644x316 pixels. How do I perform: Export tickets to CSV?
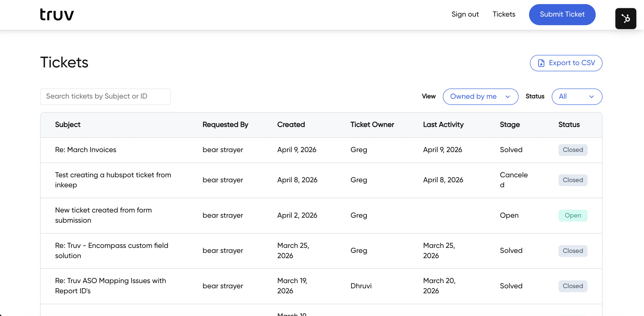pos(566,63)
